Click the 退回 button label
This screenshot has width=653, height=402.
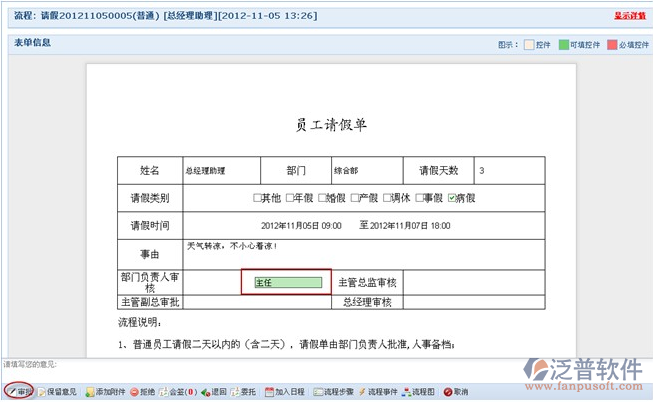tap(219, 392)
